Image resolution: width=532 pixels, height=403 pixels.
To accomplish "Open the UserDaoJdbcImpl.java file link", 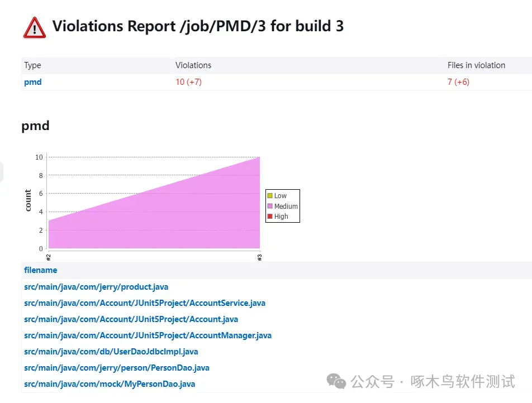I will coord(111,352).
